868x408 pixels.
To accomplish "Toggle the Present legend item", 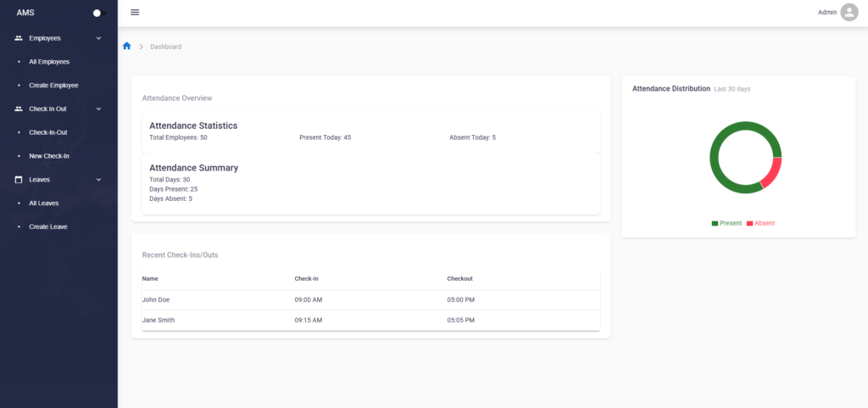I will [726, 223].
